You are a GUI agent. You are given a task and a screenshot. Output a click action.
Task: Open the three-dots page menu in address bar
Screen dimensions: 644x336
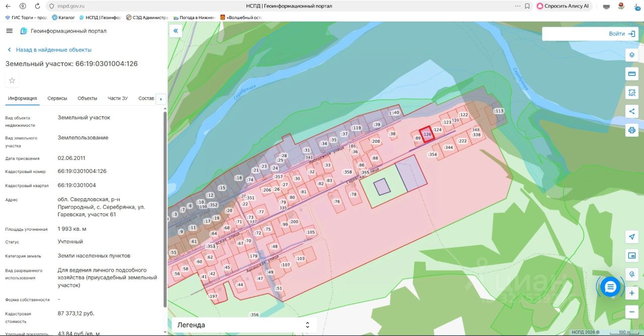(518, 6)
